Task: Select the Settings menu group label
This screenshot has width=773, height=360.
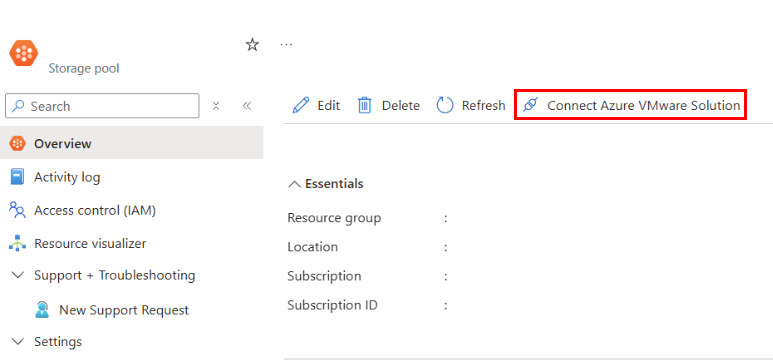Action: tap(58, 341)
